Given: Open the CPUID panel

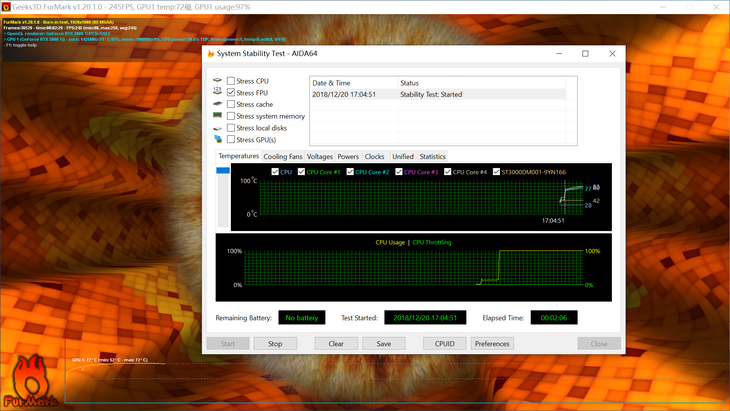Looking at the screenshot, I should coord(445,344).
